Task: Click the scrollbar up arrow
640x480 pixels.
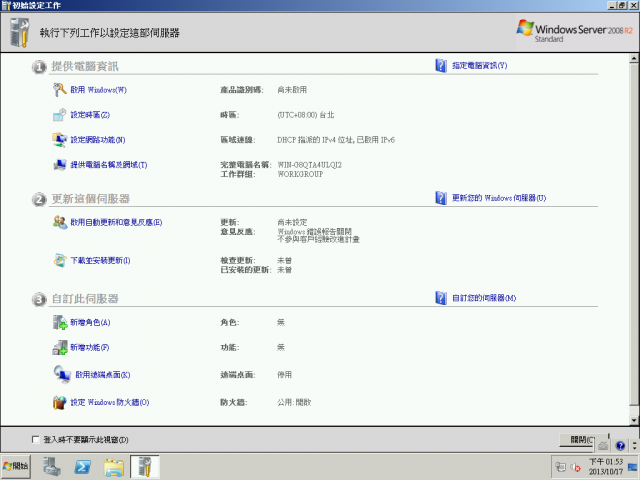Action: pyautogui.click(x=633, y=58)
